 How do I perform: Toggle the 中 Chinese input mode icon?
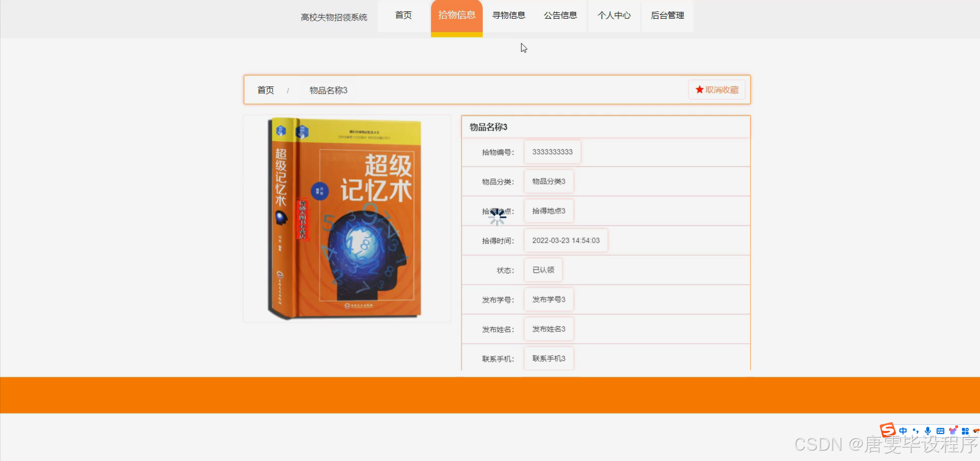(x=903, y=431)
